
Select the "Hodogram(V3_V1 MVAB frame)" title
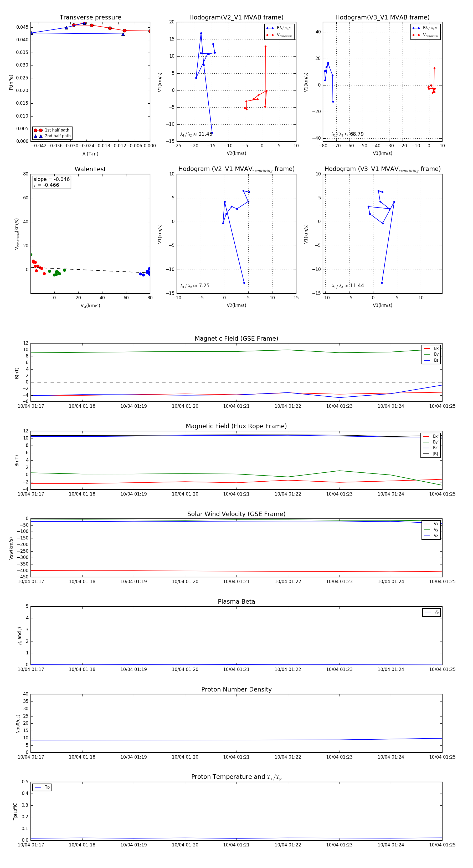[x=382, y=18]
